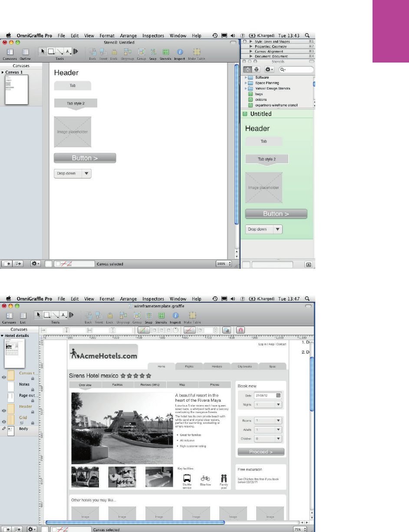Open Window menu, menu bar showing 13:47

point(178,299)
